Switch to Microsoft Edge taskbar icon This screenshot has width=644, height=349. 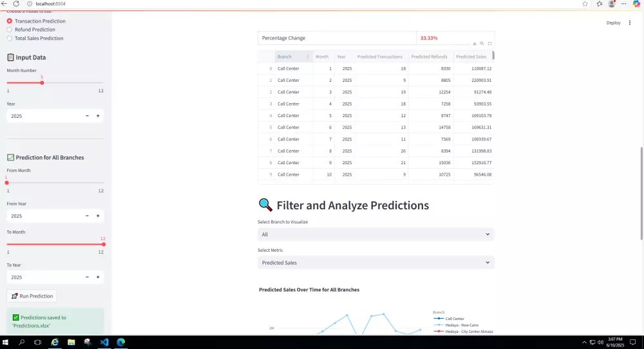tap(121, 342)
